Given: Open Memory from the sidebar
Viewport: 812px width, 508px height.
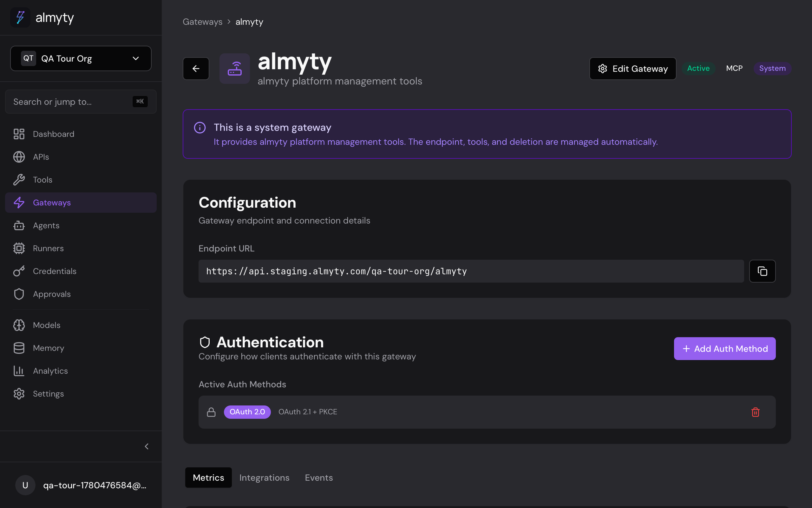Looking at the screenshot, I should pos(81,348).
